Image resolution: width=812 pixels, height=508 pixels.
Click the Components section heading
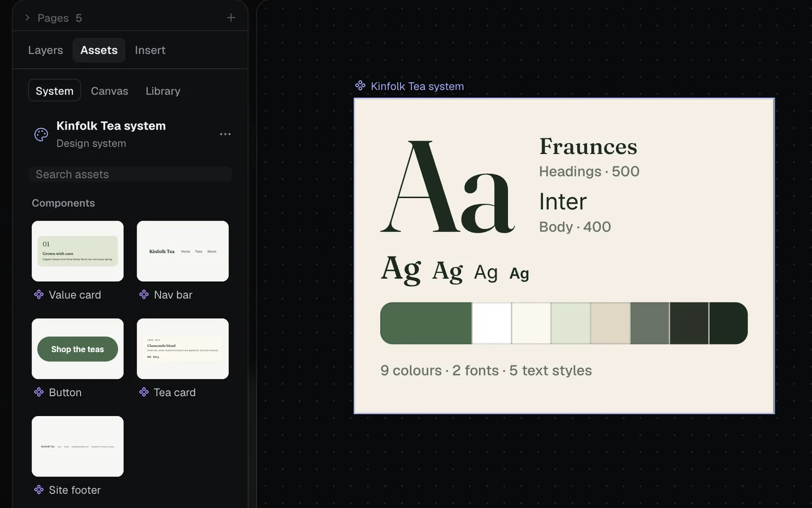tap(63, 203)
